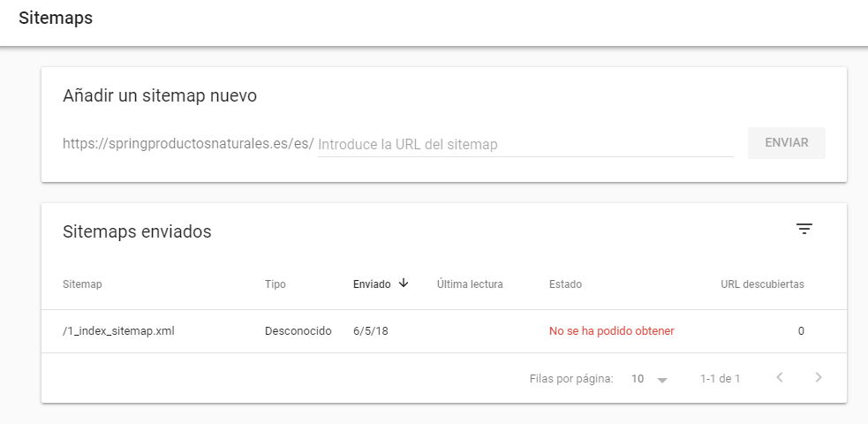Sort by the Tipo column header

point(275,284)
